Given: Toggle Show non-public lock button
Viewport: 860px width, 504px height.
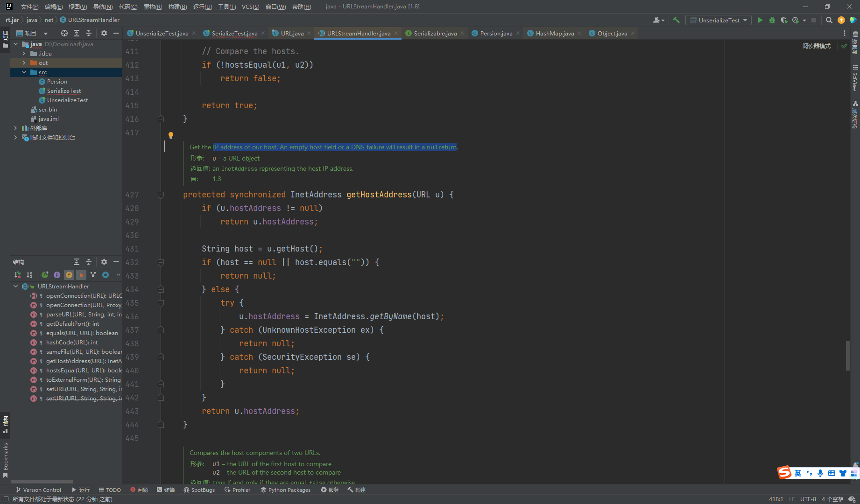Looking at the screenshot, I should click(81, 275).
